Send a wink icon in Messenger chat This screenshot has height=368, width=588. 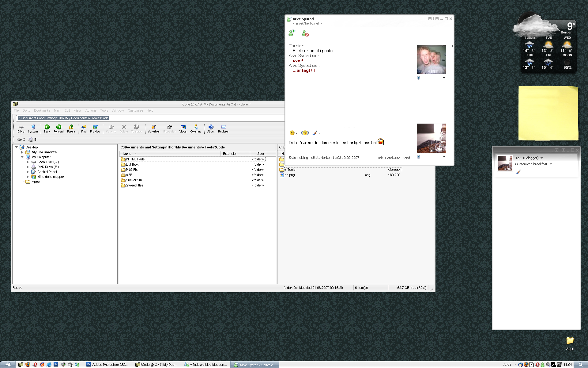coord(305,133)
